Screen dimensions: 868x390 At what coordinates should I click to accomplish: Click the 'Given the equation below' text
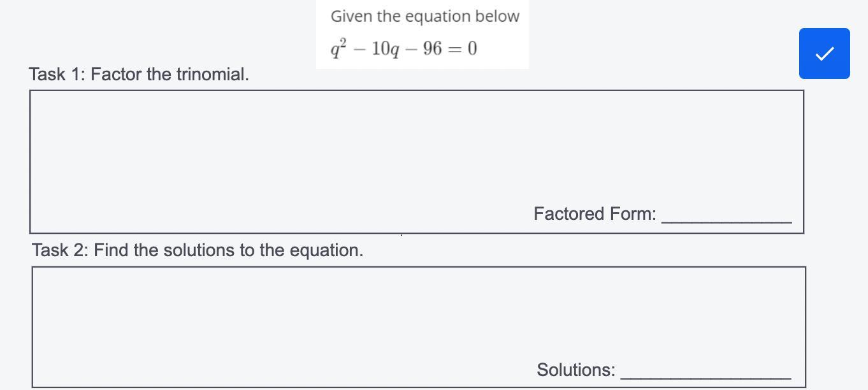[x=425, y=16]
